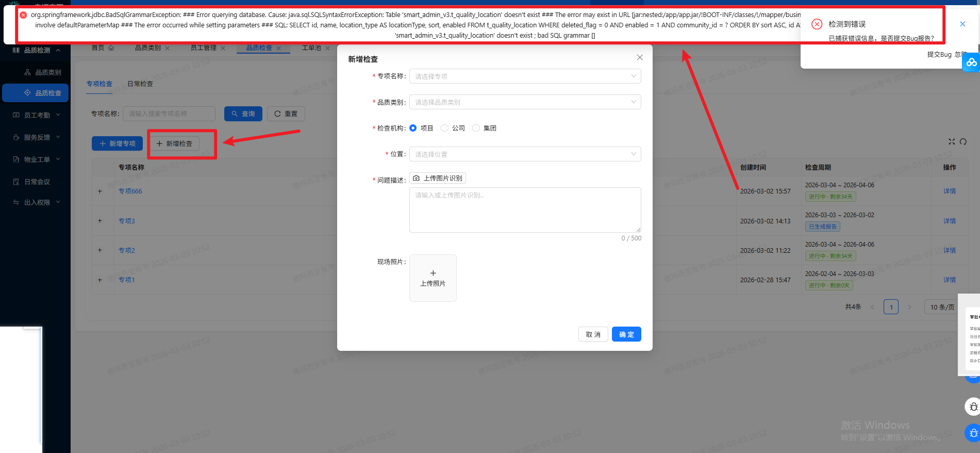Image resolution: width=980 pixels, height=453 pixels.
Task: Select the 集团 radio button
Action: [x=476, y=128]
